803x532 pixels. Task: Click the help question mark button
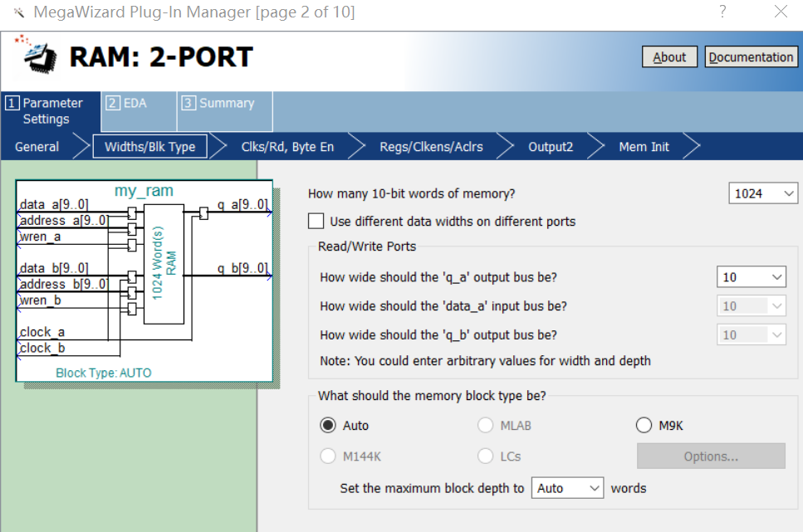(x=722, y=12)
